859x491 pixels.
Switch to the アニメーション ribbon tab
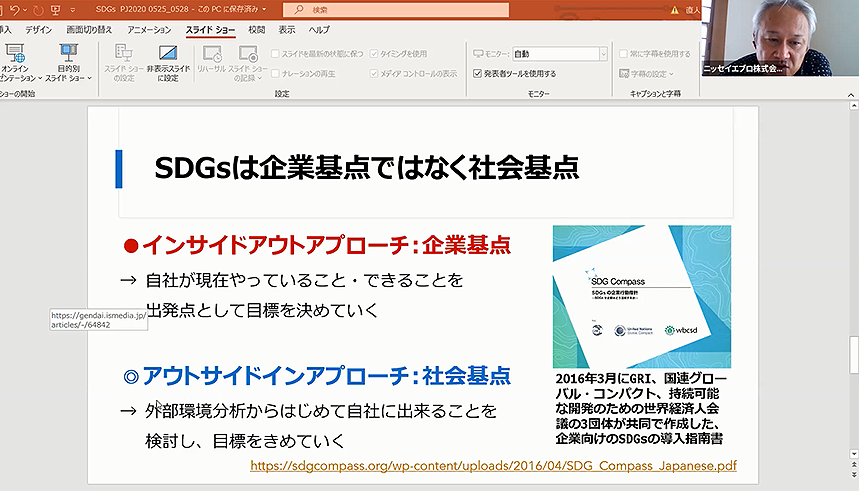coord(148,30)
